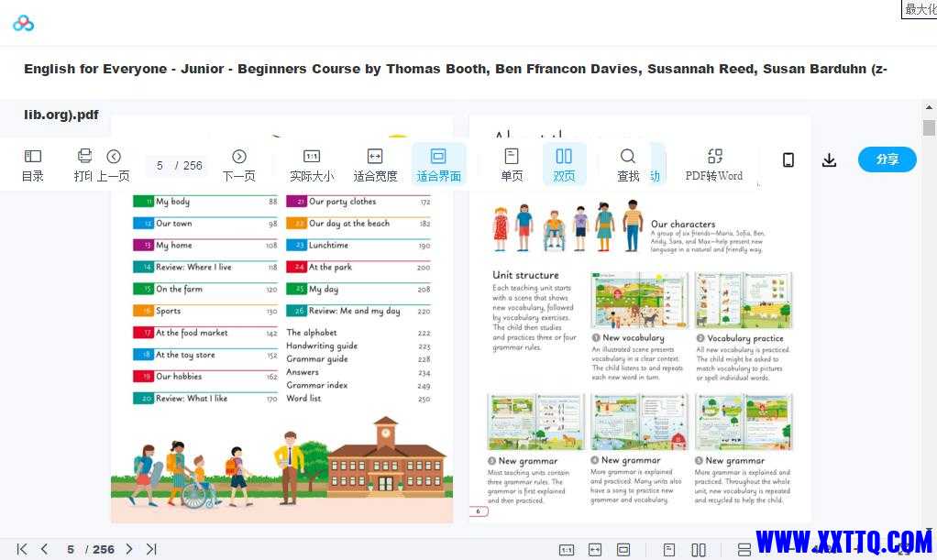Click 'At the park' contents entry

coord(358,267)
